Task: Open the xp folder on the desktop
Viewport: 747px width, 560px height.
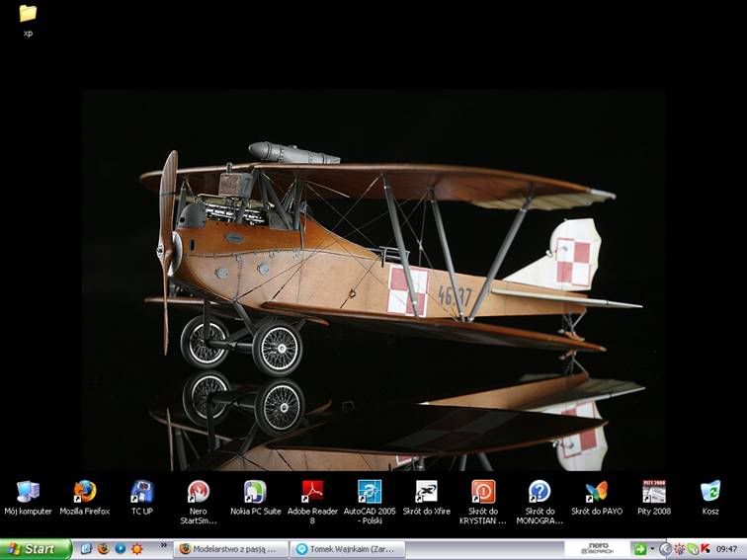Action: pyautogui.click(x=28, y=14)
